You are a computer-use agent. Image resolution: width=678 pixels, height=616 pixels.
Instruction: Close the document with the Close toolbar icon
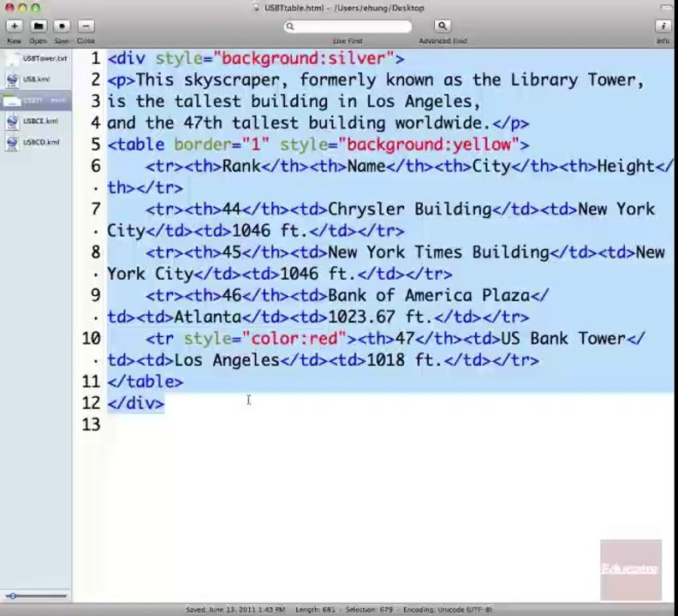point(86,27)
